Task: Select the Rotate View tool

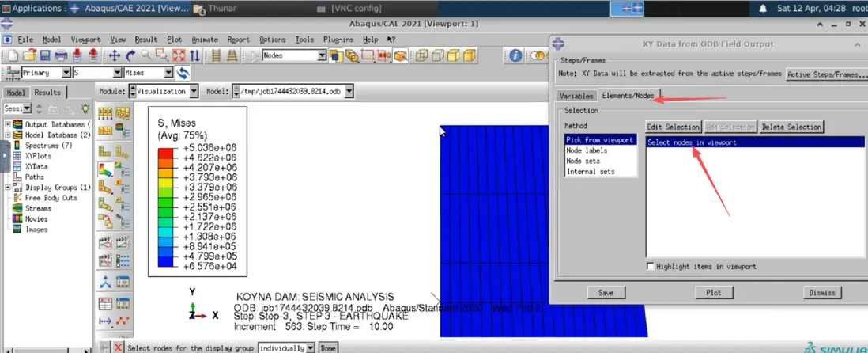Action: click(x=130, y=55)
